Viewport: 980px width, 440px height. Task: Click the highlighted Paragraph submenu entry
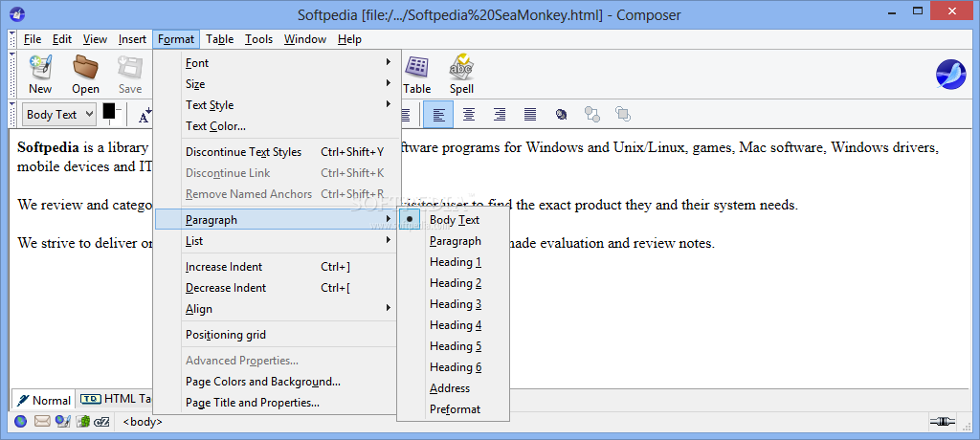276,219
